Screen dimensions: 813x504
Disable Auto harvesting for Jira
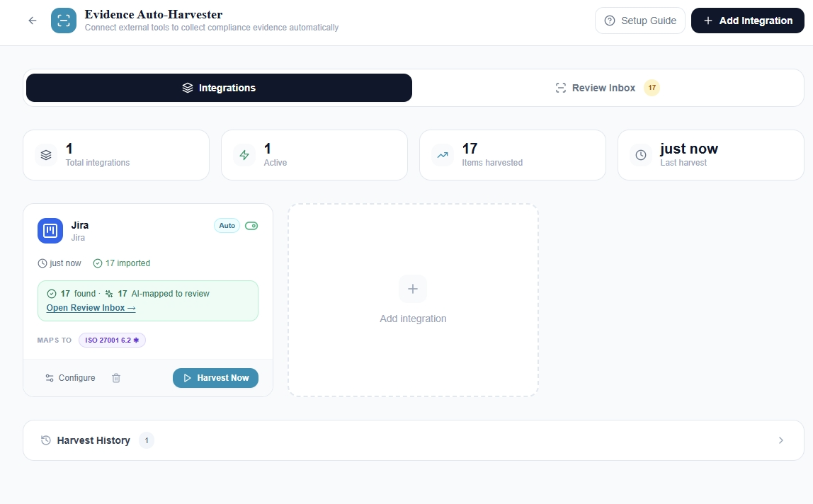251,225
